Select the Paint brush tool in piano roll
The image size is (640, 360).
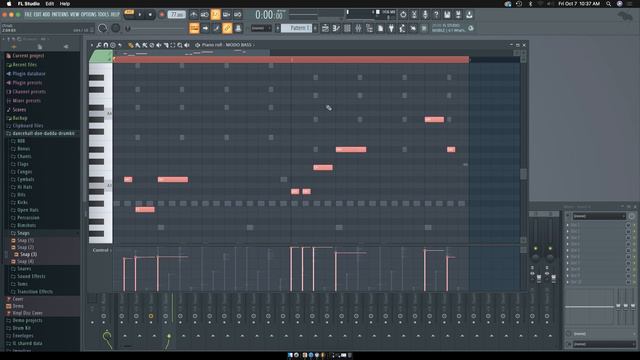[138, 45]
